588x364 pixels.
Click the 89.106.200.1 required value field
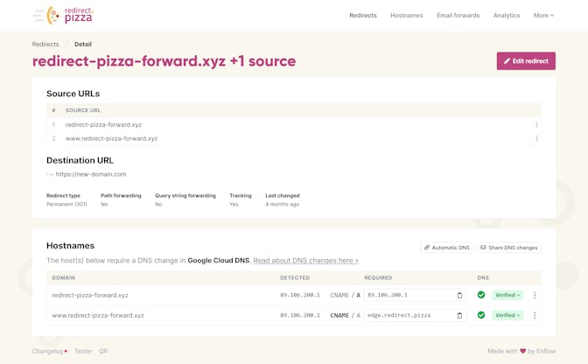pyautogui.click(x=409, y=296)
